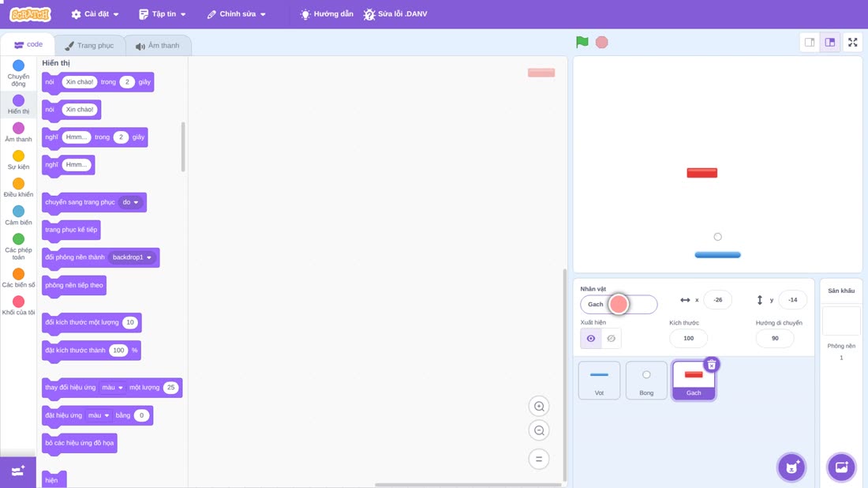
Task: Click the sprite x position field
Action: 717,299
